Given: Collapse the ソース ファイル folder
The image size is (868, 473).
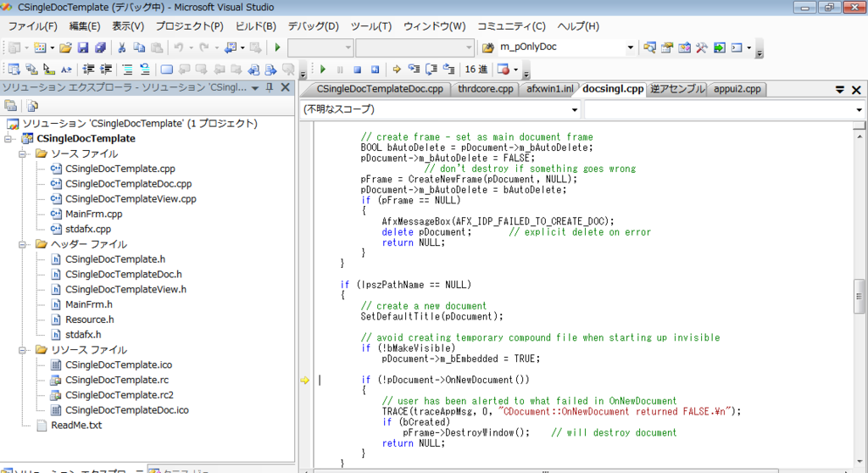Looking at the screenshot, I should click(23, 154).
